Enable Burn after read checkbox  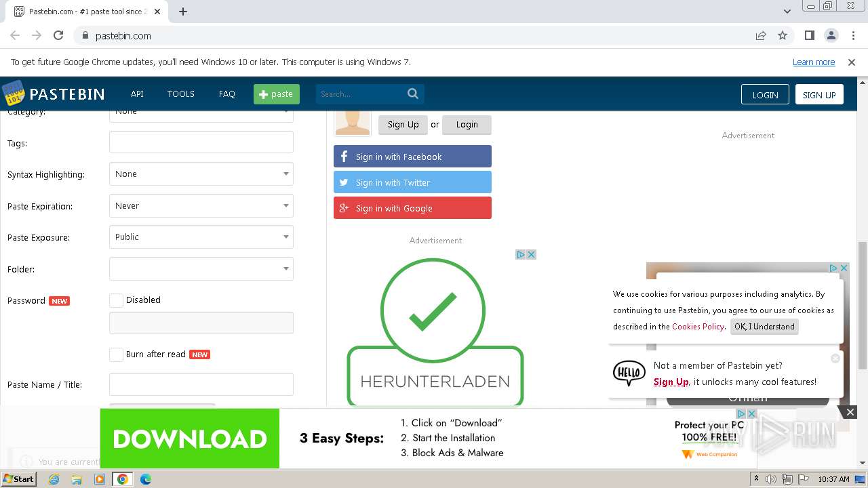click(116, 354)
